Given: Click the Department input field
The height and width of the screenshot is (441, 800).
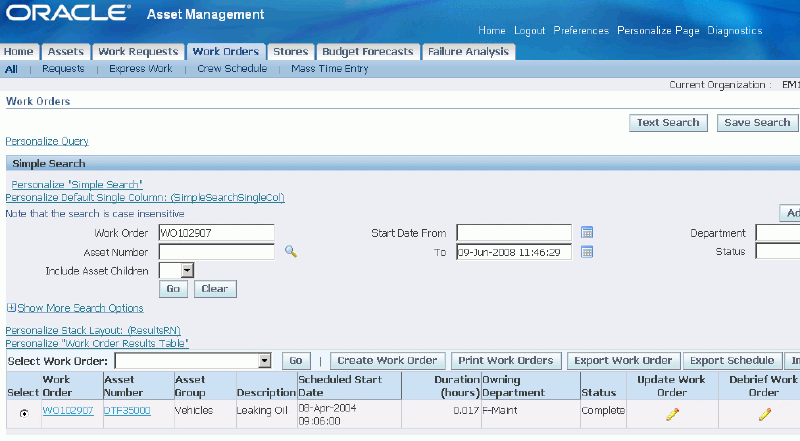Looking at the screenshot, I should (778, 233).
